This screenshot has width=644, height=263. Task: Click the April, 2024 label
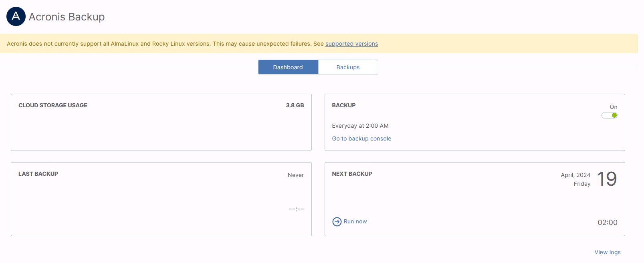[x=575, y=175]
